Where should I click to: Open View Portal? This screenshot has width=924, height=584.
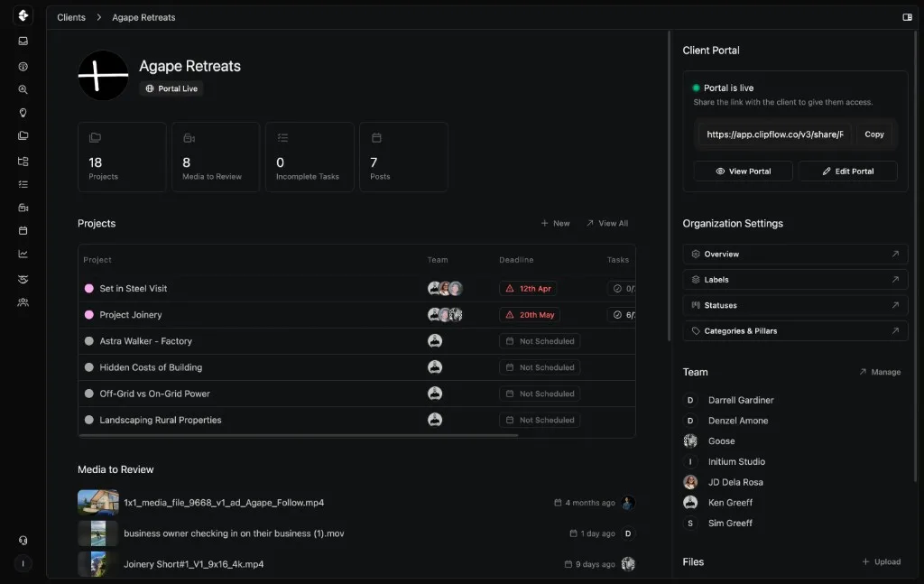point(744,171)
